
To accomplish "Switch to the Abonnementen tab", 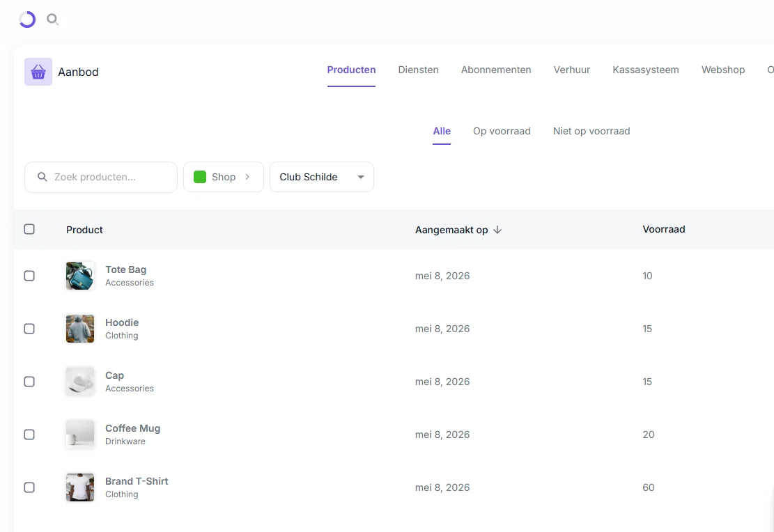I will 495,70.
